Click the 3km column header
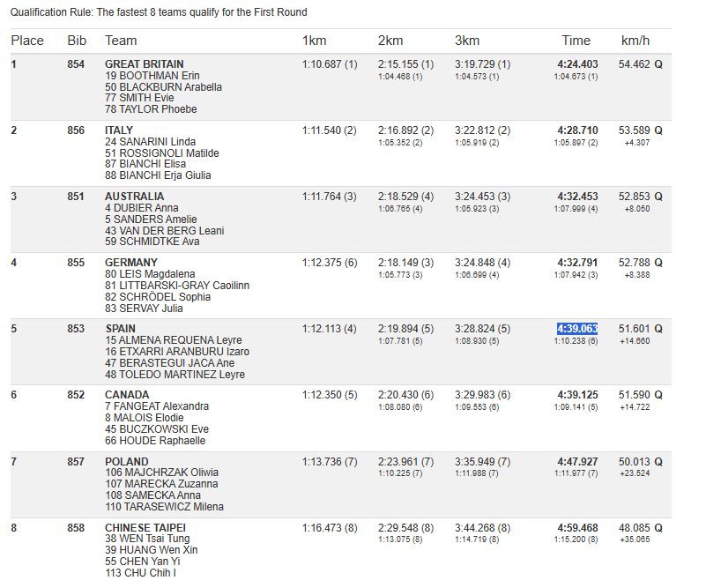The height and width of the screenshot is (588, 706). pos(467,41)
